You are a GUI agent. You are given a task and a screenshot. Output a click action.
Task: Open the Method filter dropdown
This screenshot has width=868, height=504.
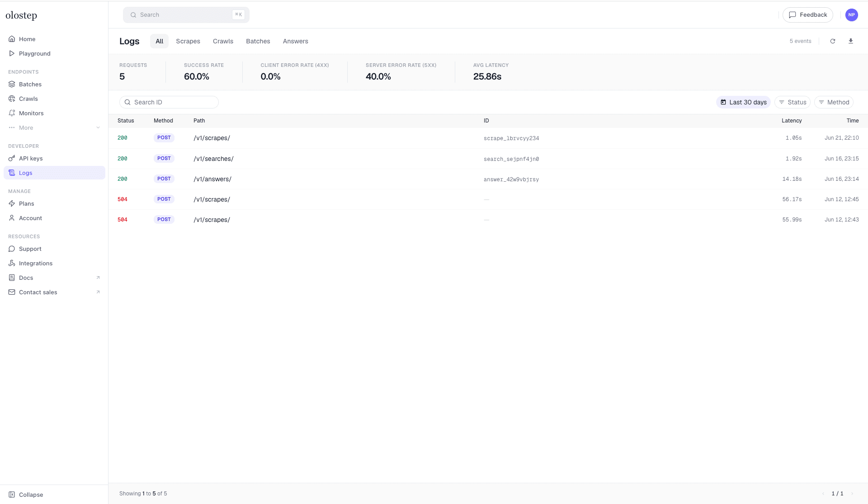[x=834, y=102]
